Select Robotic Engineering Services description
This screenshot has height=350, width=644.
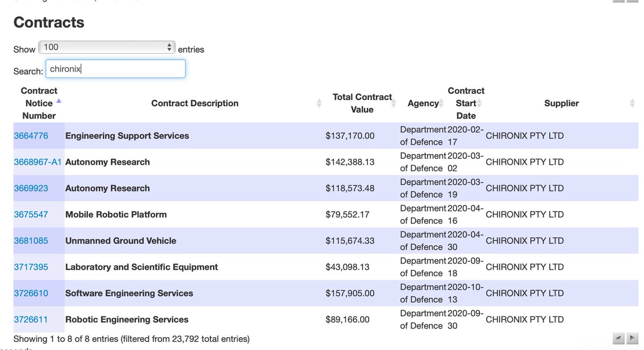click(127, 320)
